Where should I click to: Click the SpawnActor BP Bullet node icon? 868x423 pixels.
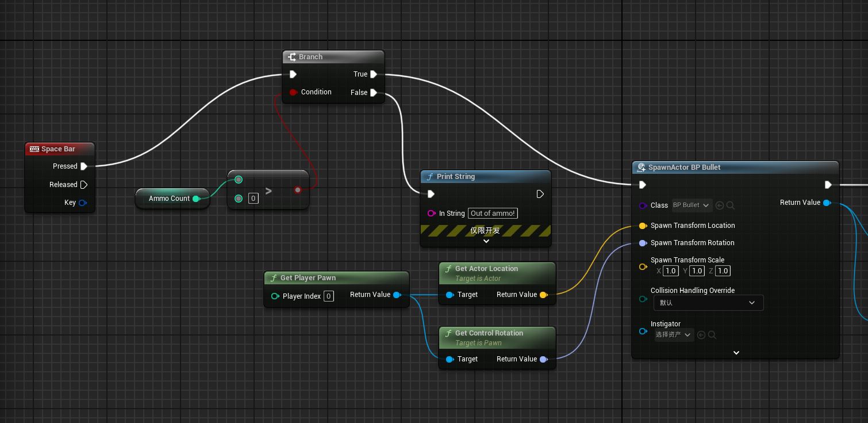(642, 167)
